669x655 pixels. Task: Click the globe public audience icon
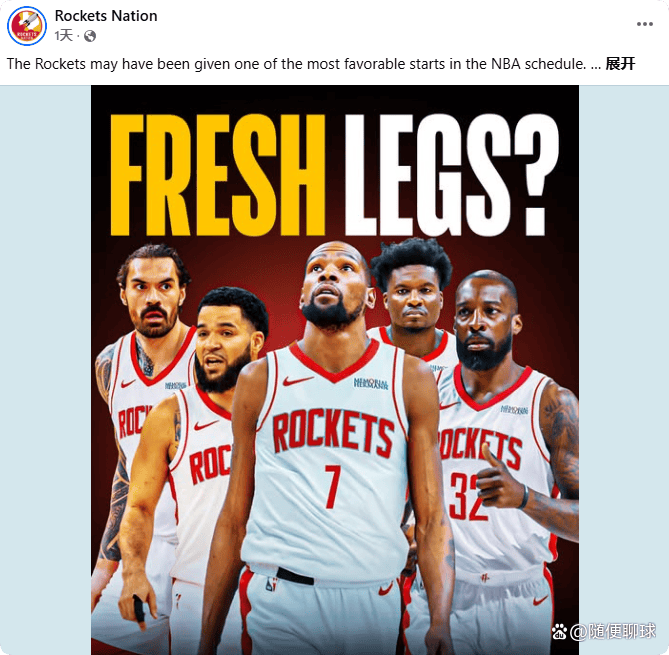point(90,36)
